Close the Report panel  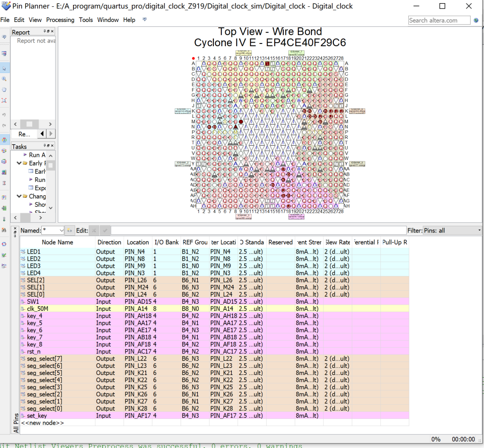pyautogui.click(x=52, y=32)
